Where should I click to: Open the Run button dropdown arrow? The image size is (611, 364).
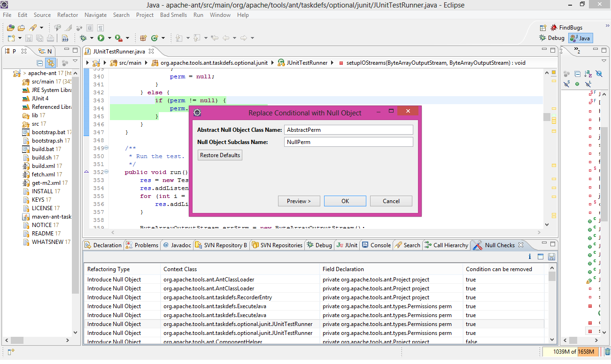tap(109, 38)
